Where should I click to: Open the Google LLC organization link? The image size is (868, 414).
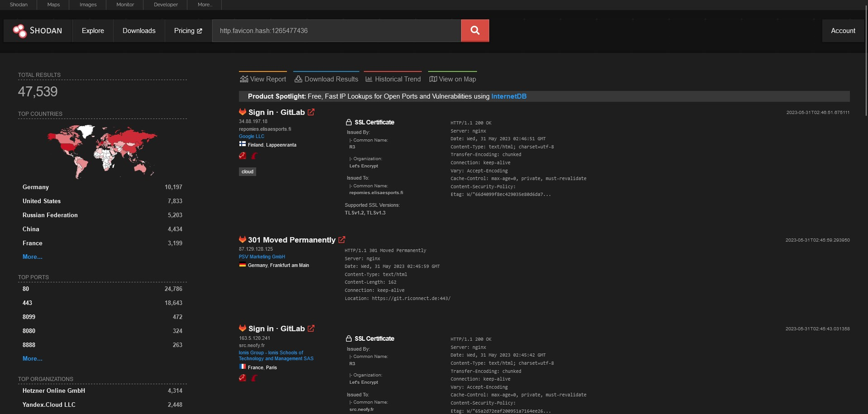(251, 136)
